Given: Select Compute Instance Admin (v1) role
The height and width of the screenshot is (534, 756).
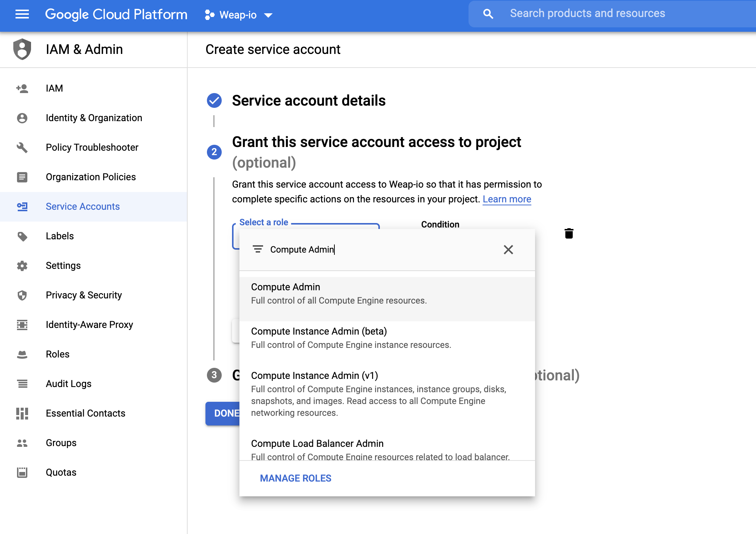Looking at the screenshot, I should pos(387,400).
